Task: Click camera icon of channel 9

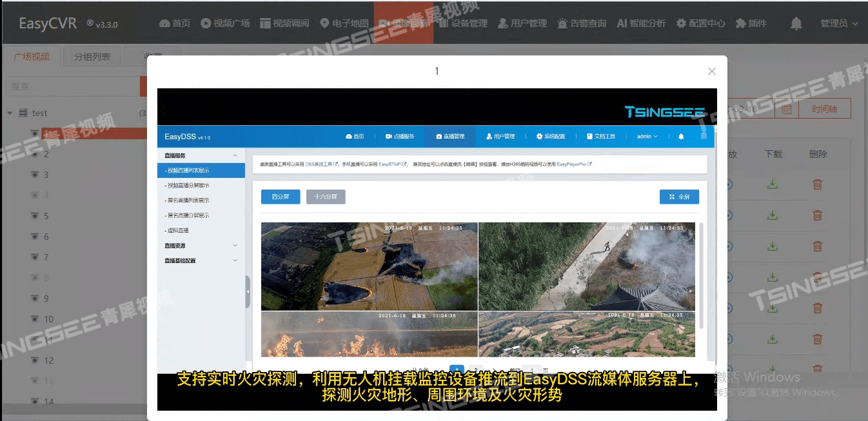Action: [35, 299]
